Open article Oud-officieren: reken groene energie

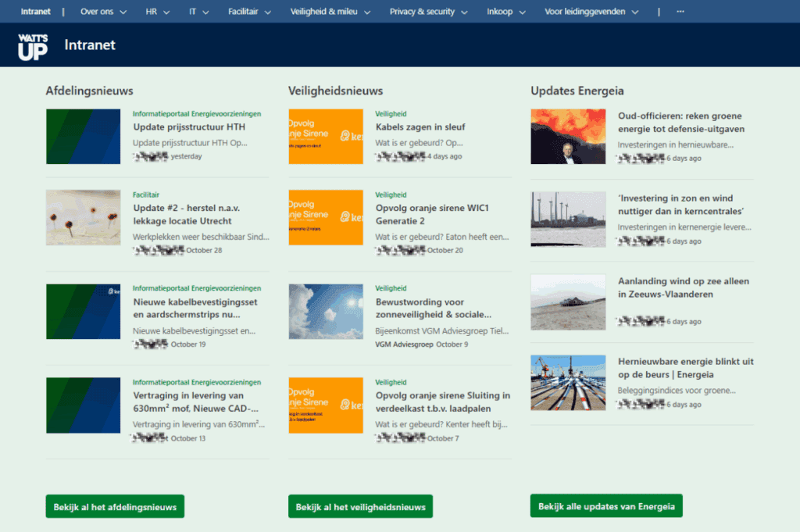pos(681,123)
